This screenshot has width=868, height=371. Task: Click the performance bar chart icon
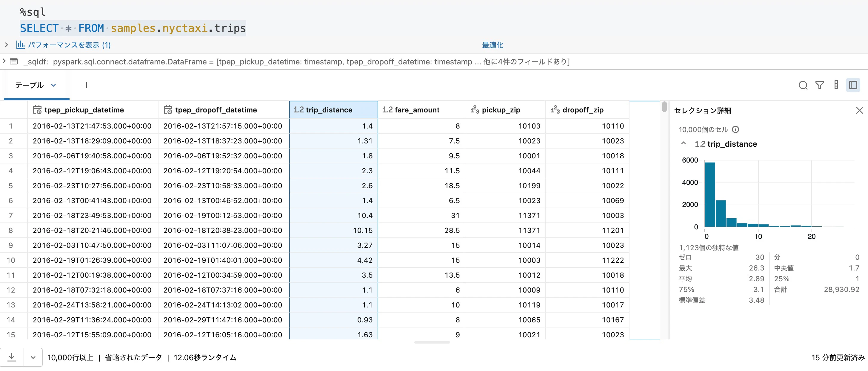(21, 45)
